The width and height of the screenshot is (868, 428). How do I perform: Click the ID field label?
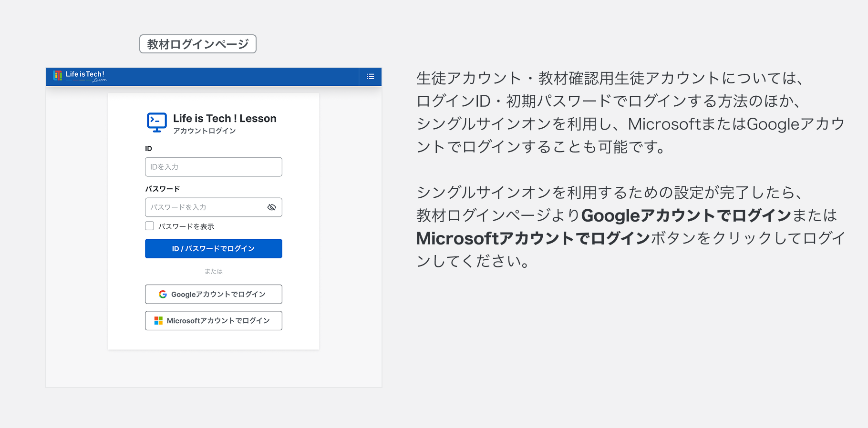tap(149, 149)
